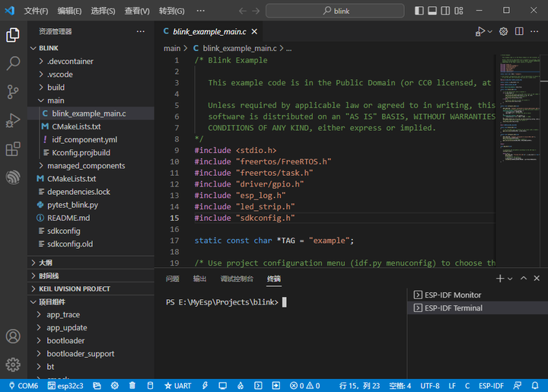548x392 pixels.
Task: Expand the bootloader_support component
Action: 91,354
